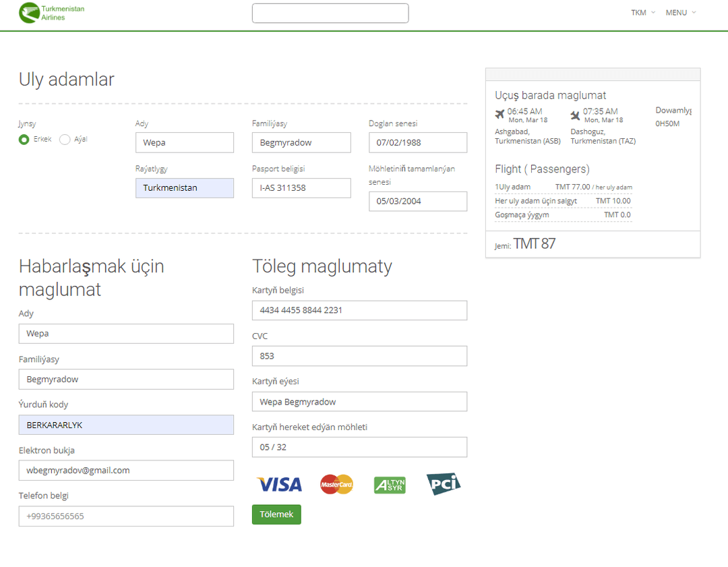
Task: Open the TKM language dropdown
Action: click(642, 12)
